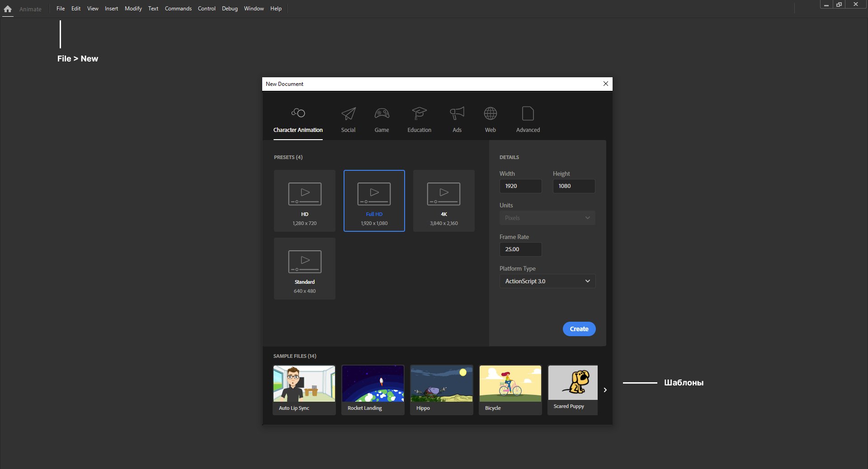868x469 pixels.
Task: Expand the Platform Type dropdown
Action: tap(547, 281)
